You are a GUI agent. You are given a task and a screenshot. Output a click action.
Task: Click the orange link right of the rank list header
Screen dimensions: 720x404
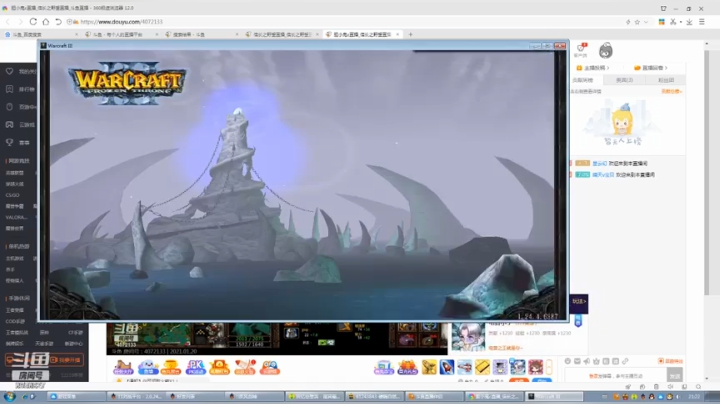671,91
